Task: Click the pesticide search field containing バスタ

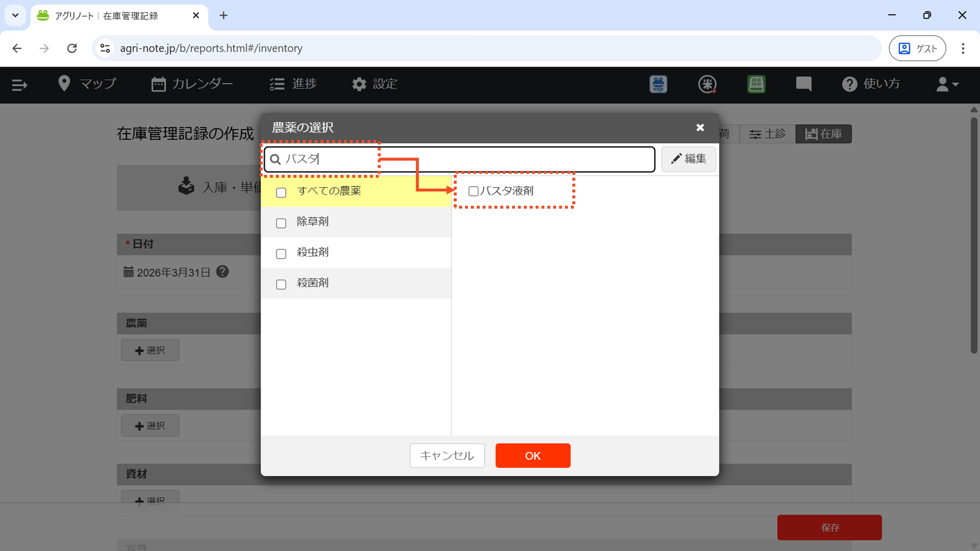Action: point(459,159)
